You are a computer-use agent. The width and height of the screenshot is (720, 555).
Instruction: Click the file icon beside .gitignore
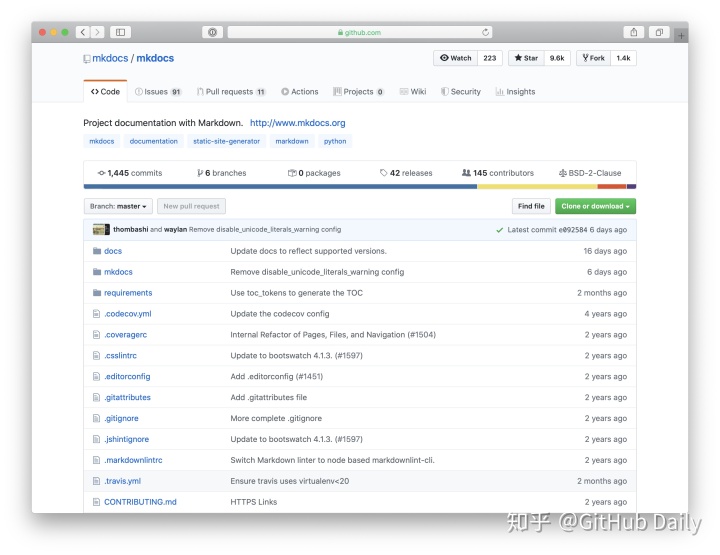(96, 418)
